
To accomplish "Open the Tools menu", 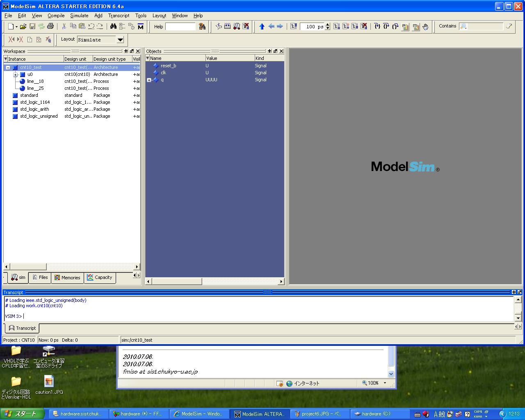I will coord(141,16).
